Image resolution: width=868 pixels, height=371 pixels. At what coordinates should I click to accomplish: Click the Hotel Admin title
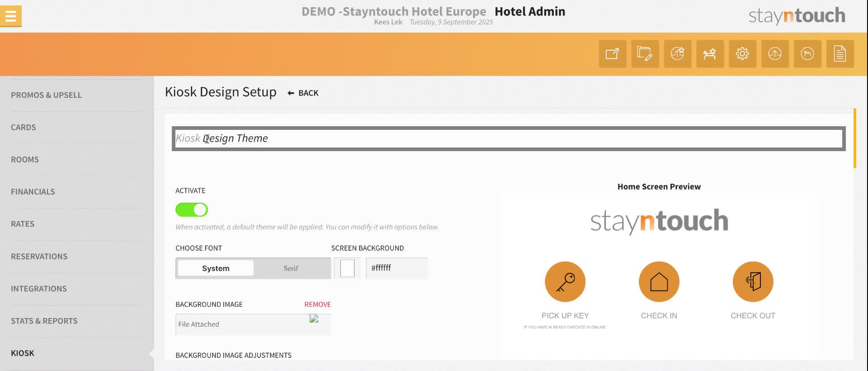[x=530, y=11]
